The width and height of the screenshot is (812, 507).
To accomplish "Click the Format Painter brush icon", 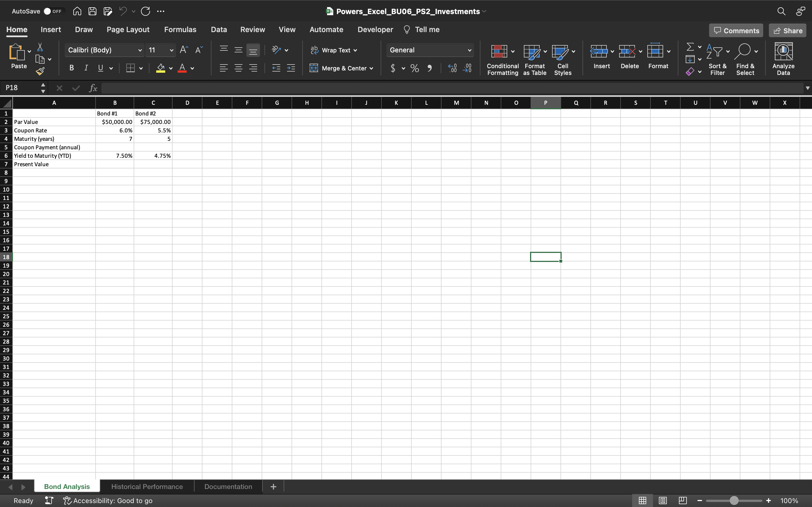I will (40, 71).
